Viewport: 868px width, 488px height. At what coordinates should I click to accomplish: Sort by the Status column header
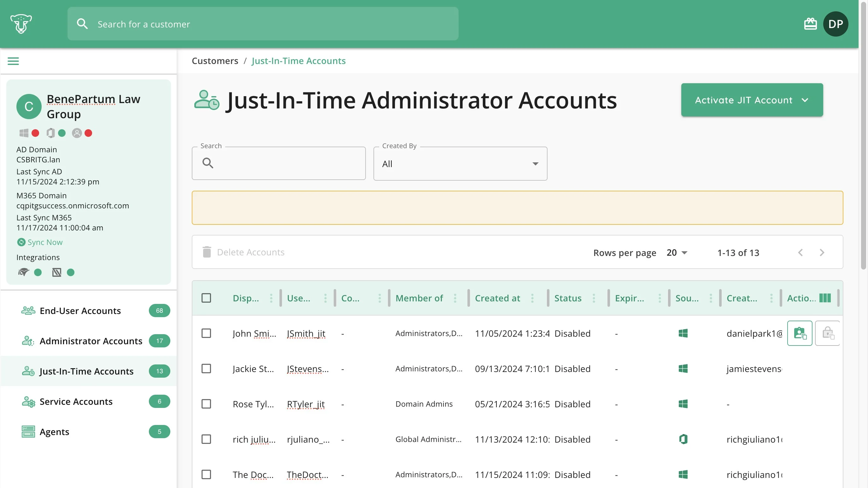[568, 298]
